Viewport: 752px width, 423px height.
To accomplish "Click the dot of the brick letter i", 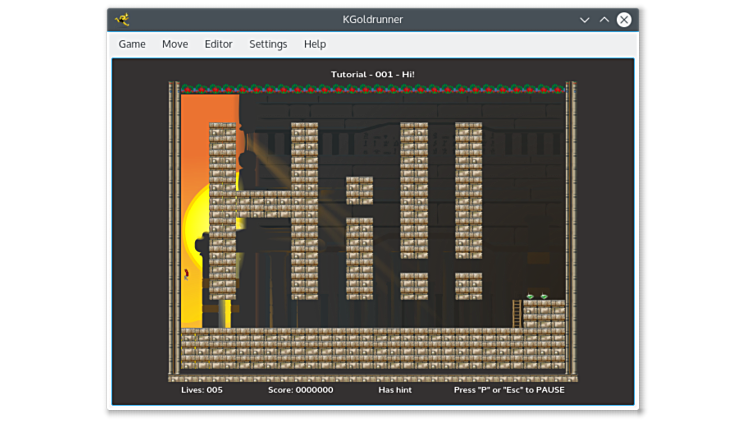I will pos(359,190).
